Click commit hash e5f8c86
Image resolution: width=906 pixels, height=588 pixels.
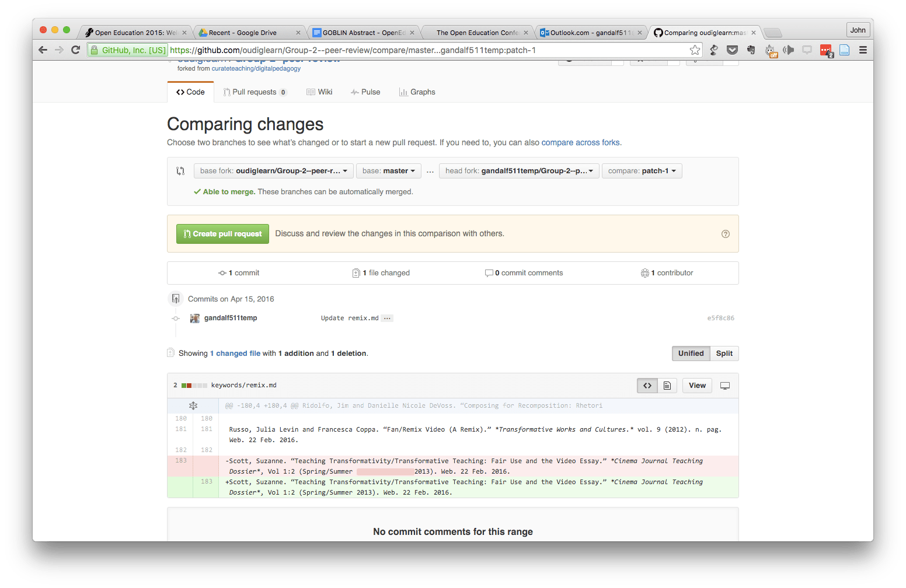pos(721,318)
